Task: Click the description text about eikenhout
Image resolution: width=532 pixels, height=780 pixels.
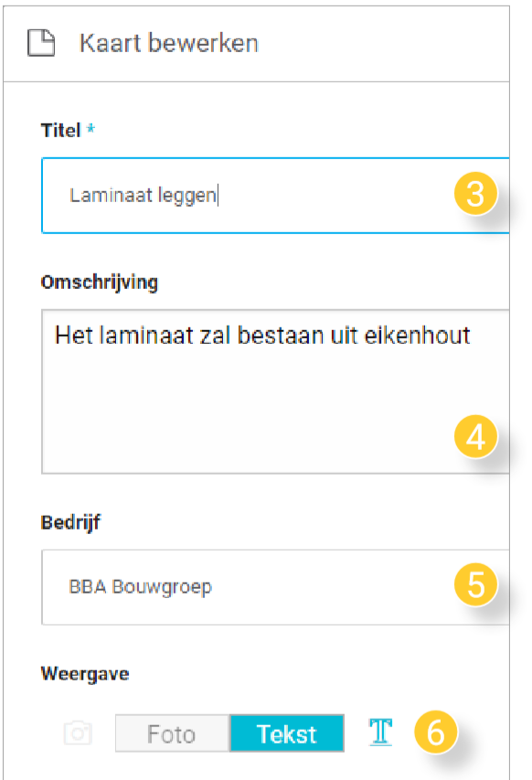Action: (262, 336)
